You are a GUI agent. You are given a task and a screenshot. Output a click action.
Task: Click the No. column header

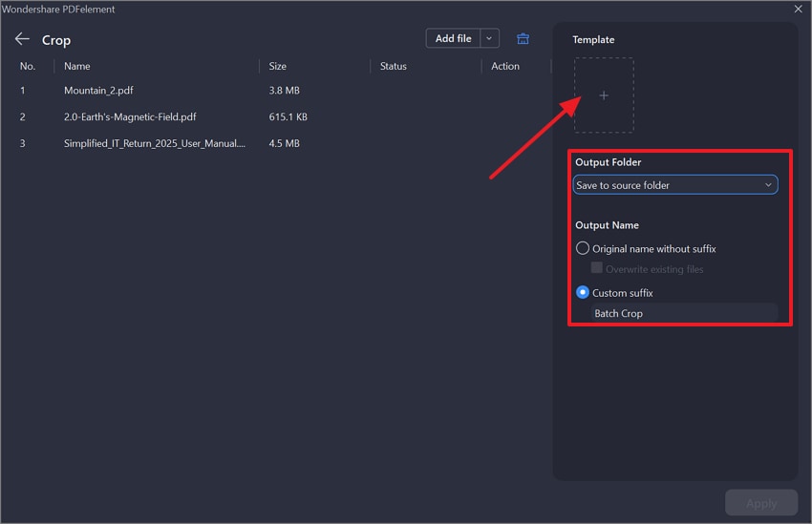coord(28,66)
